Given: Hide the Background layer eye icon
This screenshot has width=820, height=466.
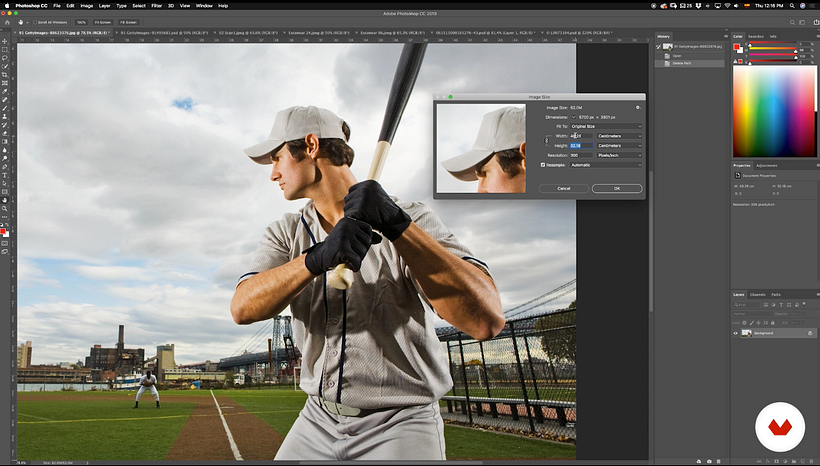Looking at the screenshot, I should point(736,333).
